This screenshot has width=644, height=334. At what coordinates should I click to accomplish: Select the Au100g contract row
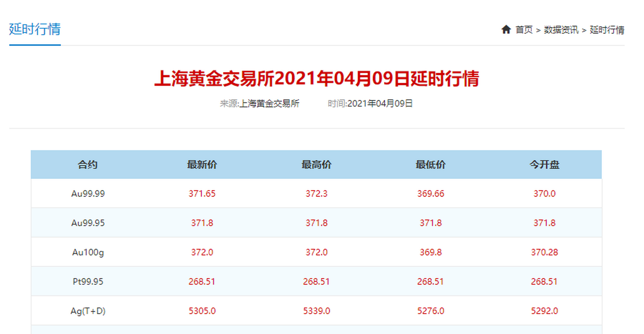pyautogui.click(x=88, y=252)
